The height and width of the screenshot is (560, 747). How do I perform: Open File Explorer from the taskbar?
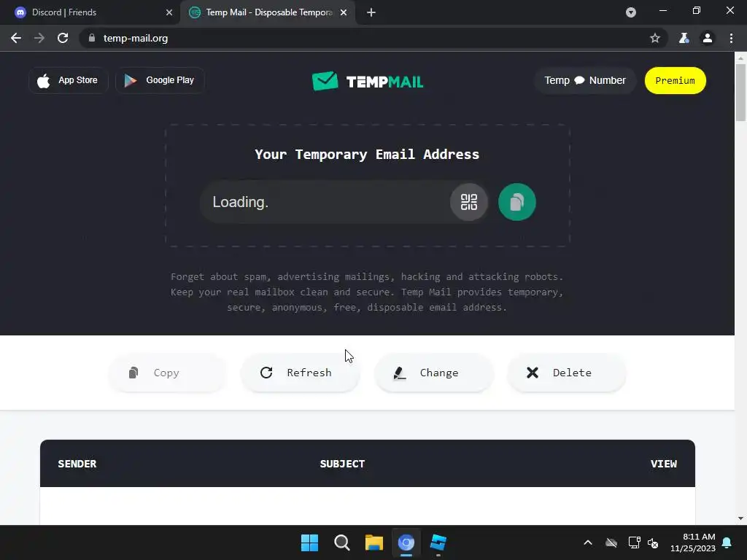point(374,542)
